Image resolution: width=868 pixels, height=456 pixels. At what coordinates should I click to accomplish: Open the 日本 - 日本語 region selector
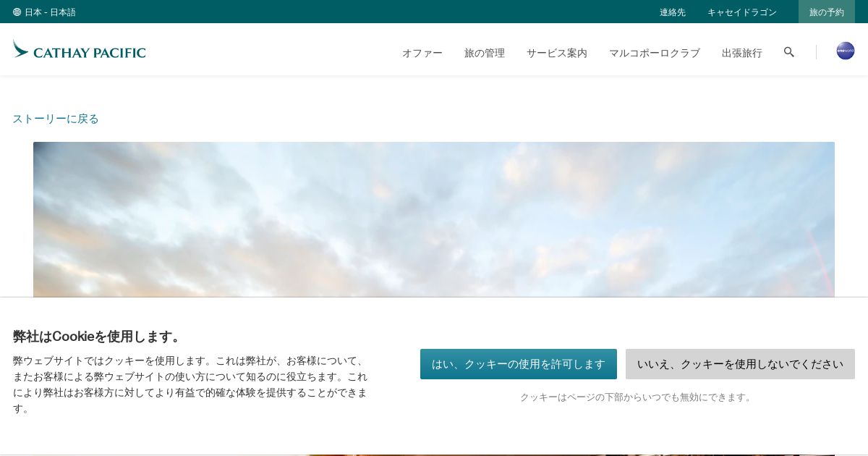(x=44, y=12)
